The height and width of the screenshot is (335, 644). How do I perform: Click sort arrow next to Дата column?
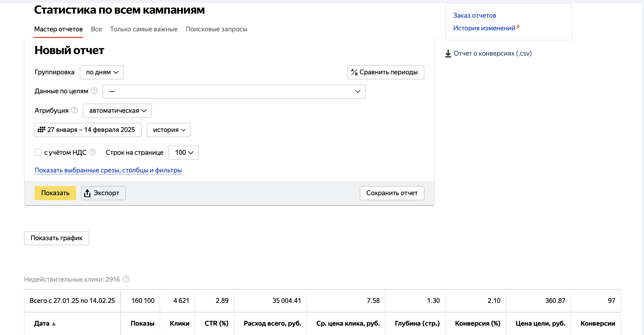[x=54, y=324]
